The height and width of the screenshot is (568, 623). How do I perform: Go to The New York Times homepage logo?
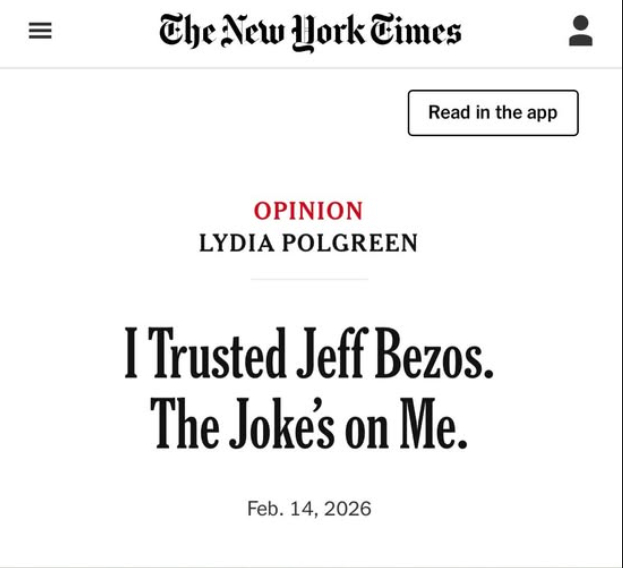coord(310,31)
